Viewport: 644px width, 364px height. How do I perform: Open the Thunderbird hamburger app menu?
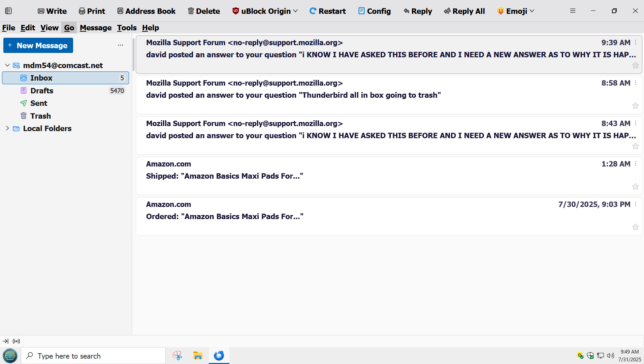(573, 11)
